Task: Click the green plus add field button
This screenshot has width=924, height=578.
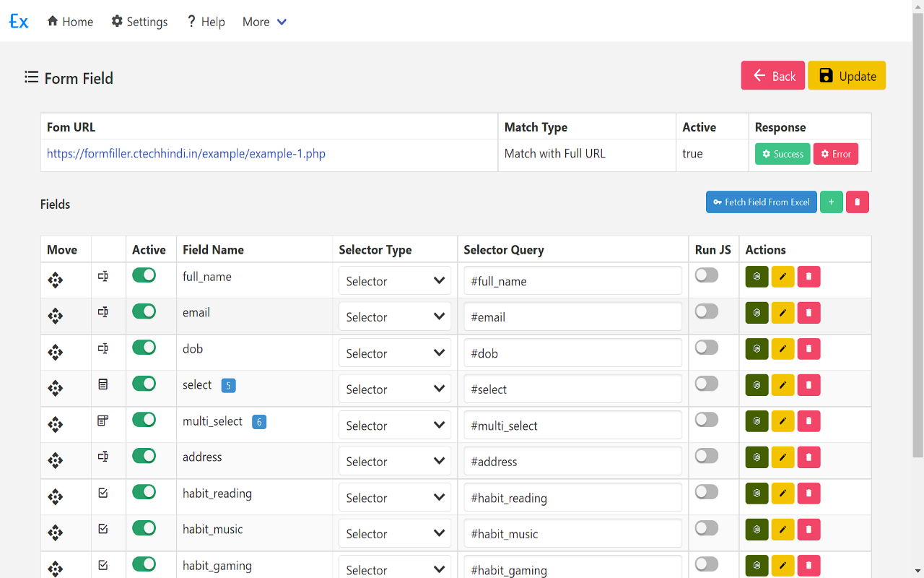Action: click(831, 202)
